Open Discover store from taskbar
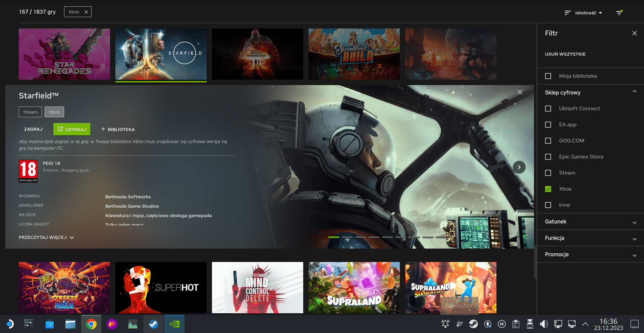 point(50,324)
